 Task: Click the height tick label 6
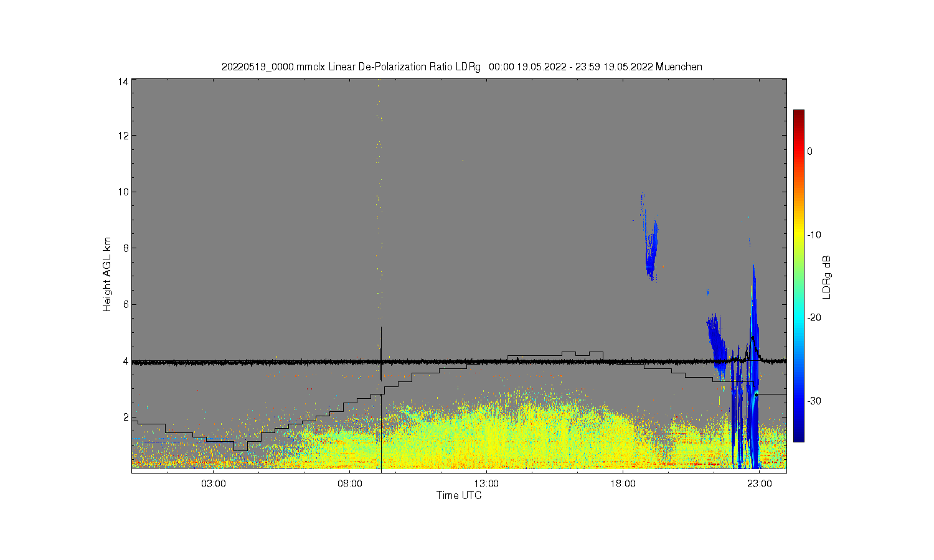(126, 304)
